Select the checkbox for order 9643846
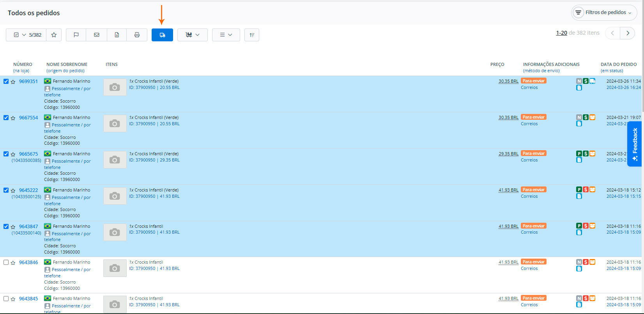Screen dimensions: 644x314 click(6, 263)
